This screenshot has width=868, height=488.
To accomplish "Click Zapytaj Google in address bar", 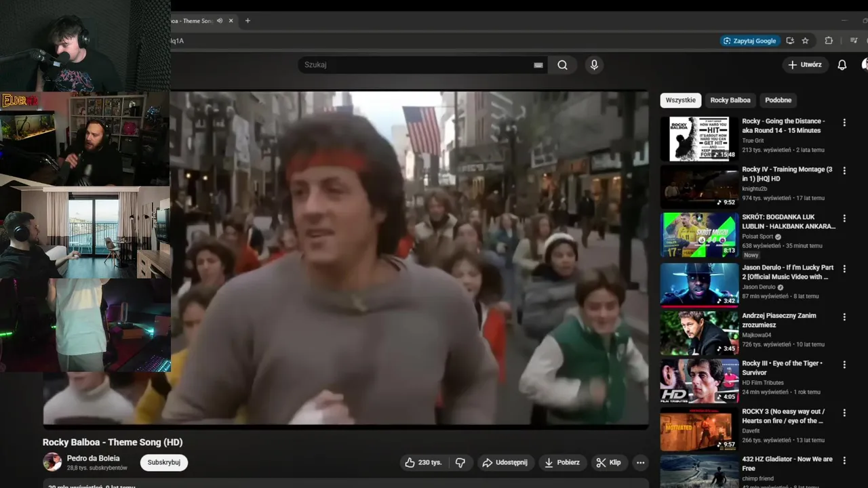I will coord(749,41).
